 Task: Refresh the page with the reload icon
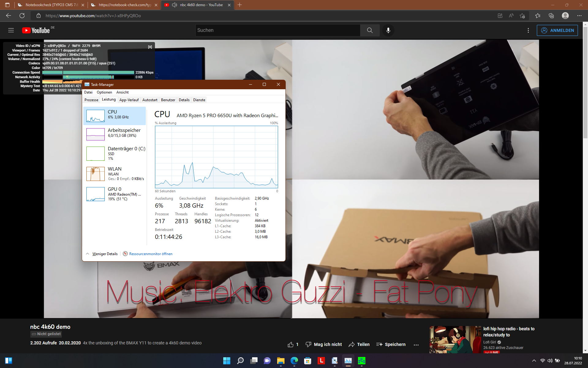(22, 16)
